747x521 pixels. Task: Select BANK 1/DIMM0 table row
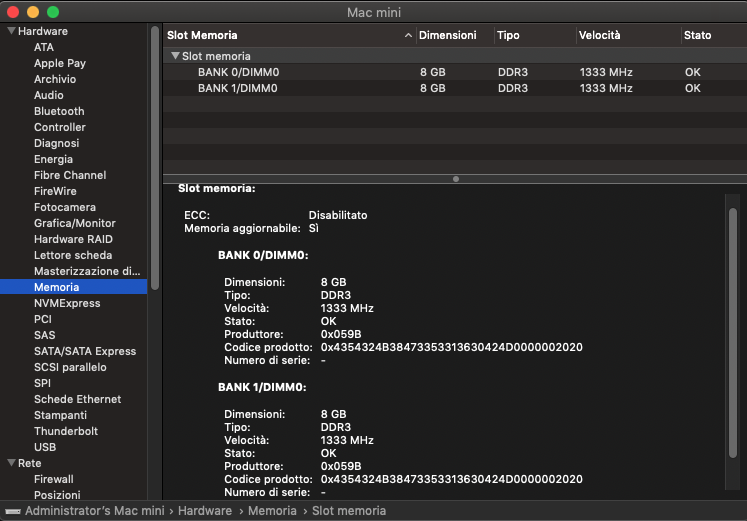(455, 88)
